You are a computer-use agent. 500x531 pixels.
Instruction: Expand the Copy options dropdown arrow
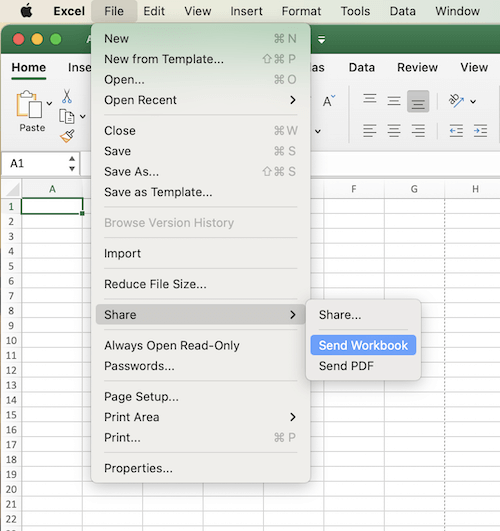83,116
